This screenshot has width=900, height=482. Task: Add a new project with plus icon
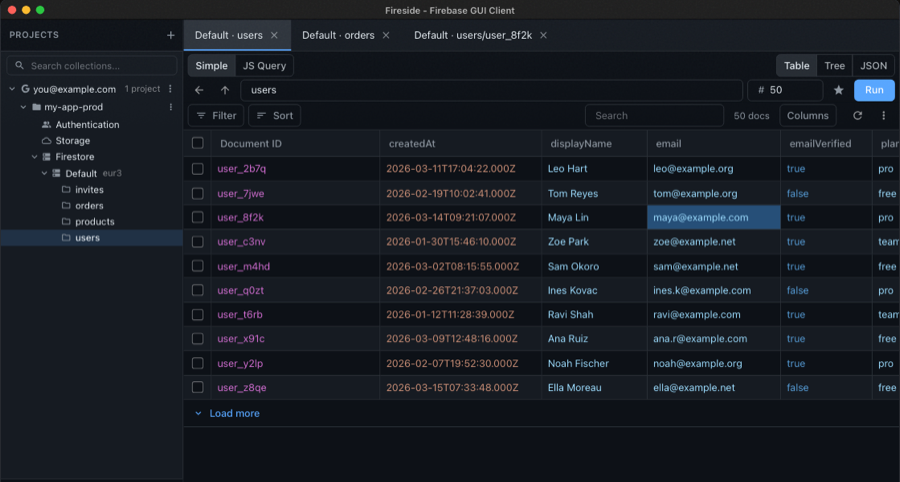click(170, 36)
